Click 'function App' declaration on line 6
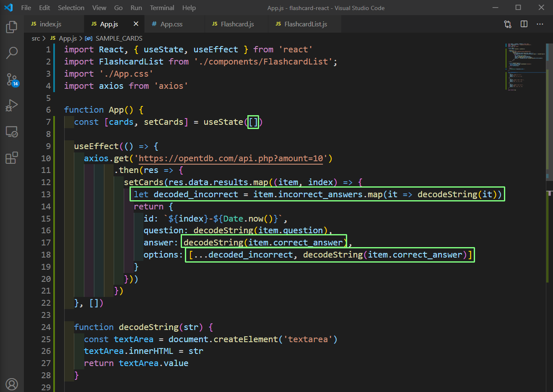This screenshot has height=392, width=553. click(94, 110)
